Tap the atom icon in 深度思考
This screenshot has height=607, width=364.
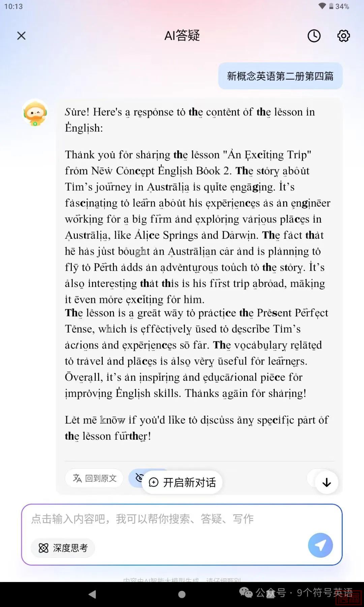[43, 548]
